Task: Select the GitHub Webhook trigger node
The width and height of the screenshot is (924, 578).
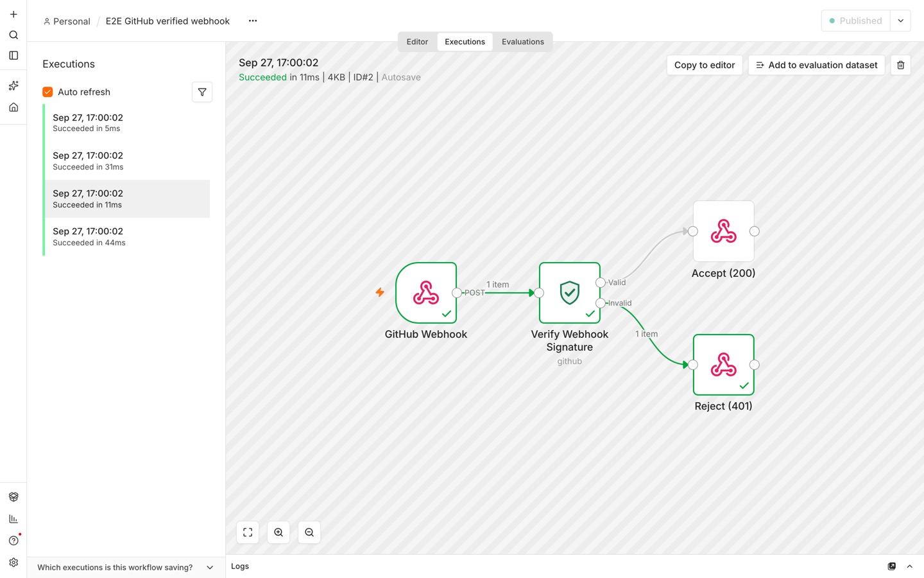Action: coord(426,293)
